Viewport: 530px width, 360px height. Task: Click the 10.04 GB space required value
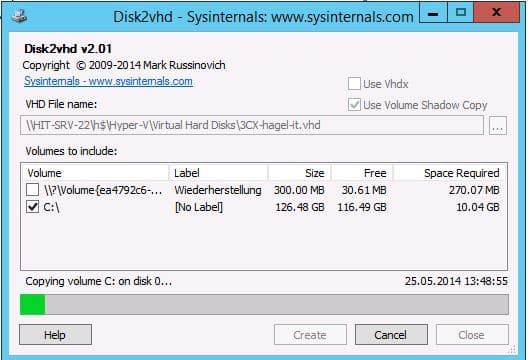478,207
